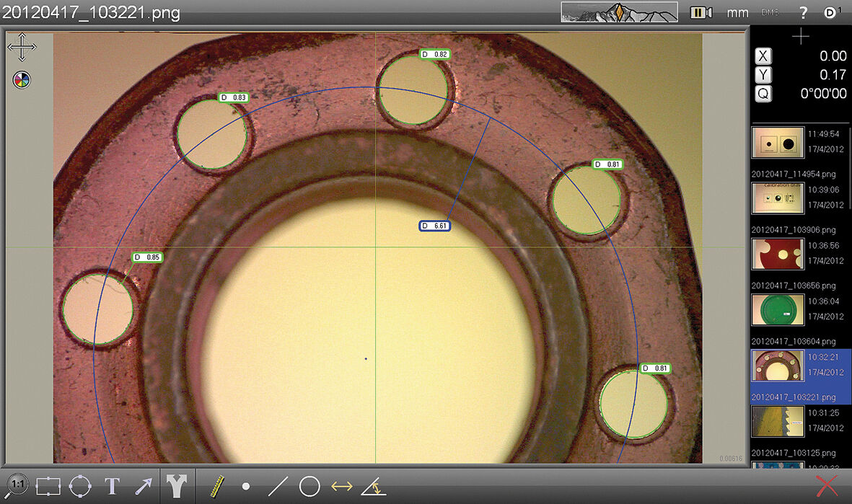Screen dimensions: 852x504
Task: Toggle the DMS angle format
Action: [770, 12]
